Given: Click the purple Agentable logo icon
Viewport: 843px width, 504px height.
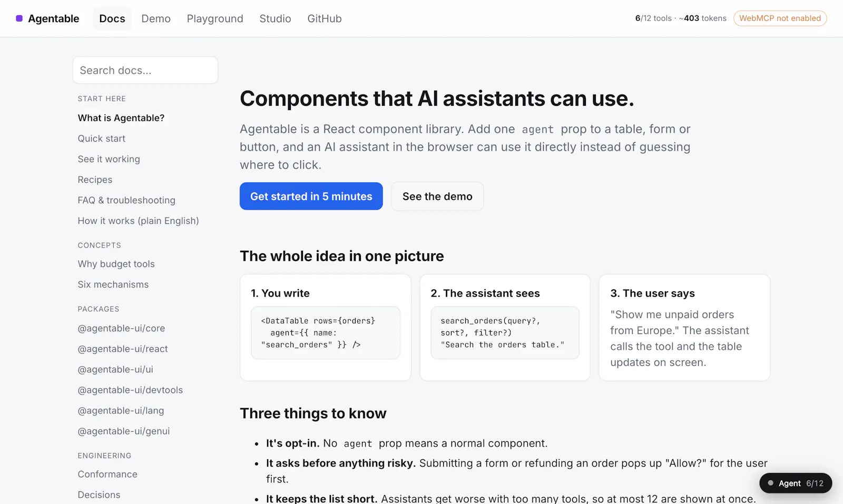Looking at the screenshot, I should [19, 18].
